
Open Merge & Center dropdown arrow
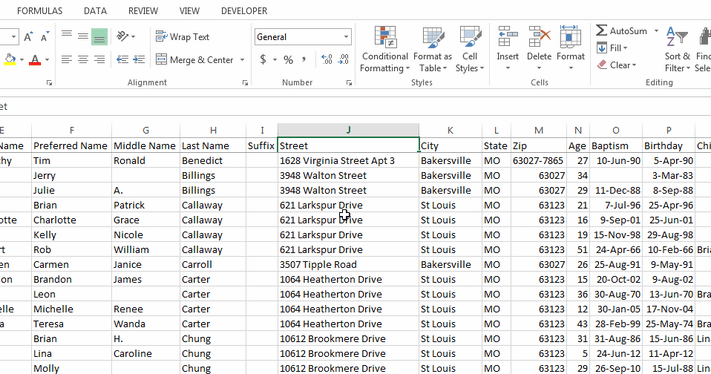click(242, 60)
